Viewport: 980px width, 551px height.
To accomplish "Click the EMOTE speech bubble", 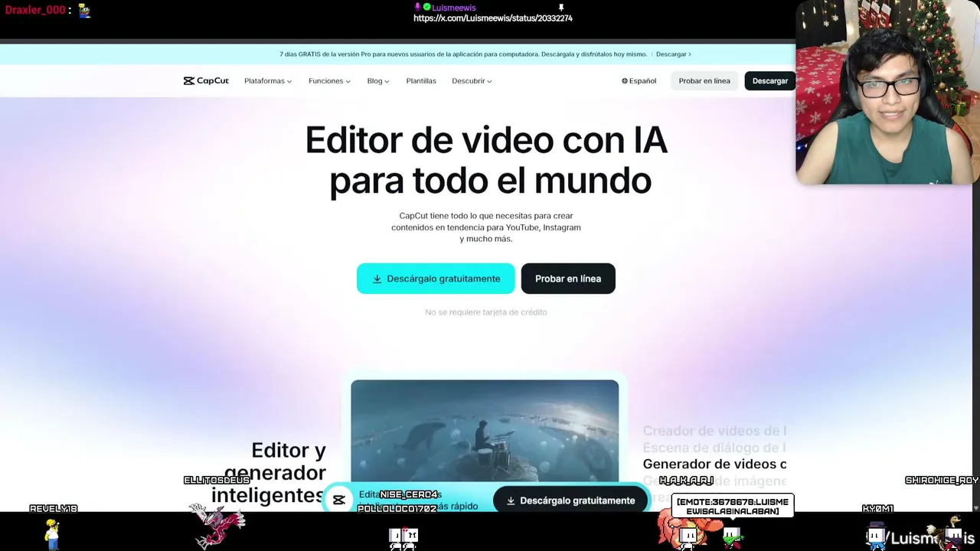I will click(x=733, y=506).
